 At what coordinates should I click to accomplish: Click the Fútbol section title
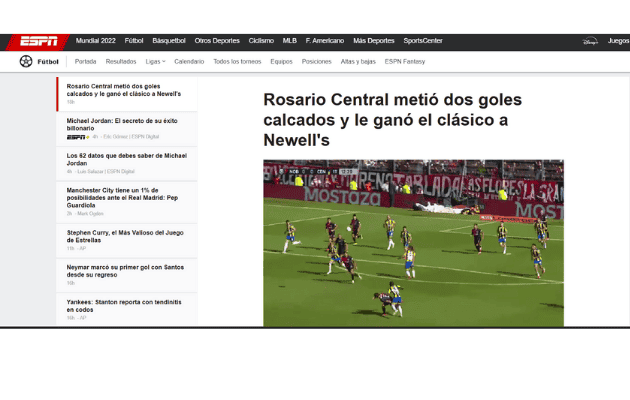[x=48, y=61]
